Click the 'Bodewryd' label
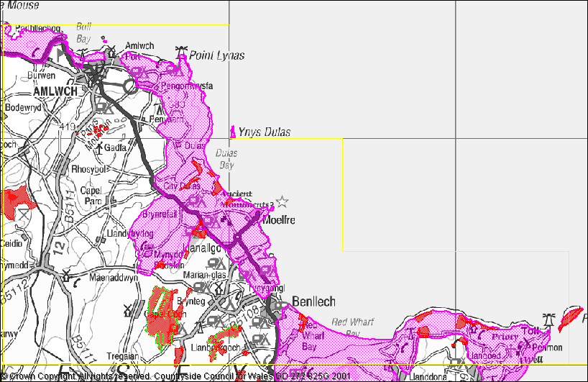The height and width of the screenshot is (382, 588). coord(23,108)
